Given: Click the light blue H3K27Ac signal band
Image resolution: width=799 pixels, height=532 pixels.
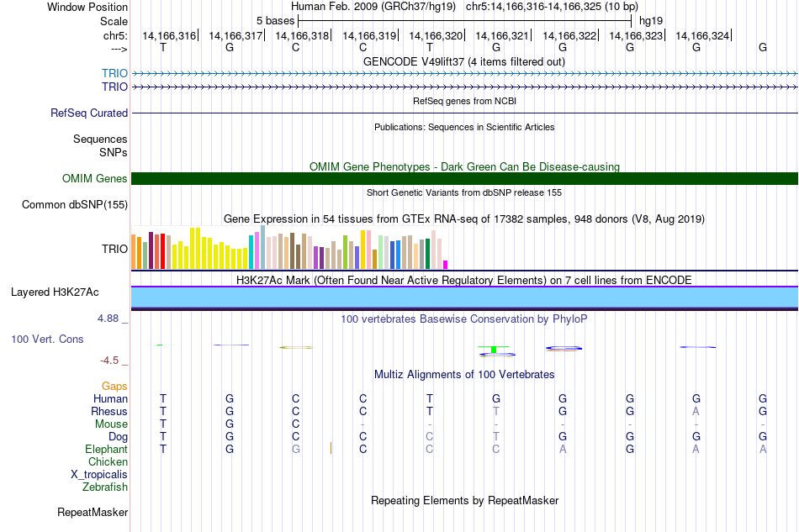Looking at the screenshot, I should 464,298.
